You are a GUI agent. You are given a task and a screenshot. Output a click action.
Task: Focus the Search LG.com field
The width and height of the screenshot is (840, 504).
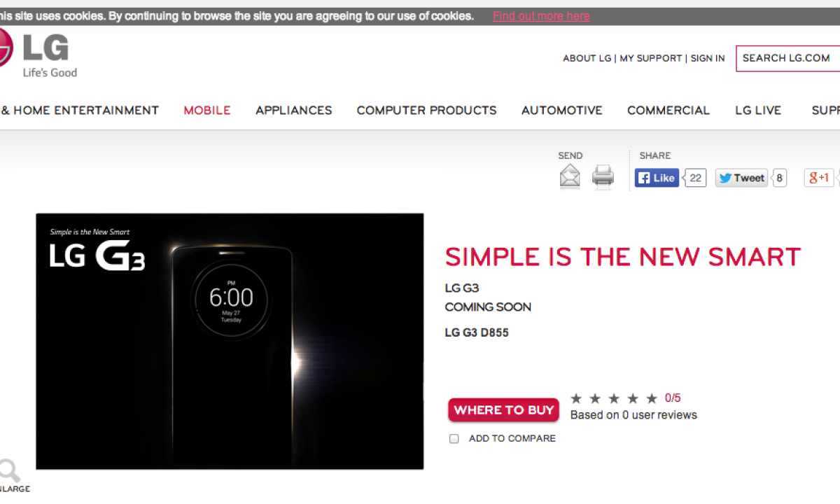[788, 58]
